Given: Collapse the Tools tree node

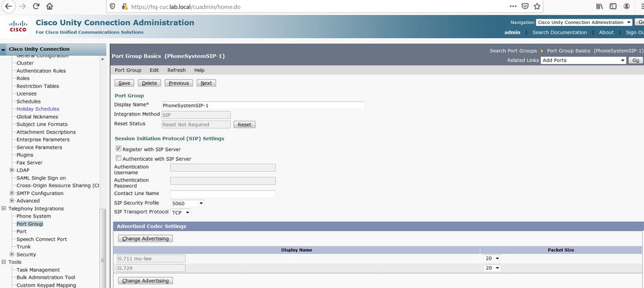Looking at the screenshot, I should 4,262.
